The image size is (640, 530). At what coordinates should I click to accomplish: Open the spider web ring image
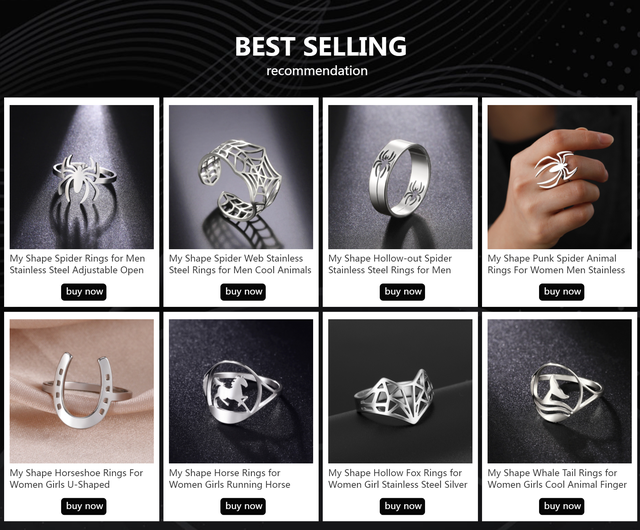(x=241, y=177)
